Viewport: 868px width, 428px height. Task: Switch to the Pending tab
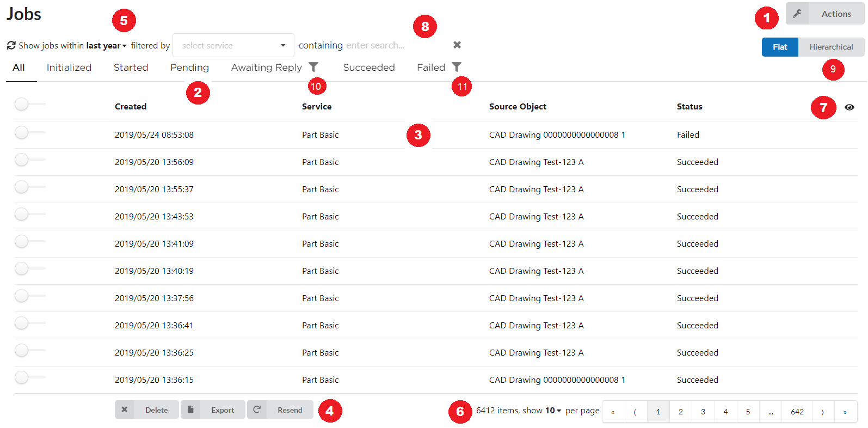tap(189, 68)
